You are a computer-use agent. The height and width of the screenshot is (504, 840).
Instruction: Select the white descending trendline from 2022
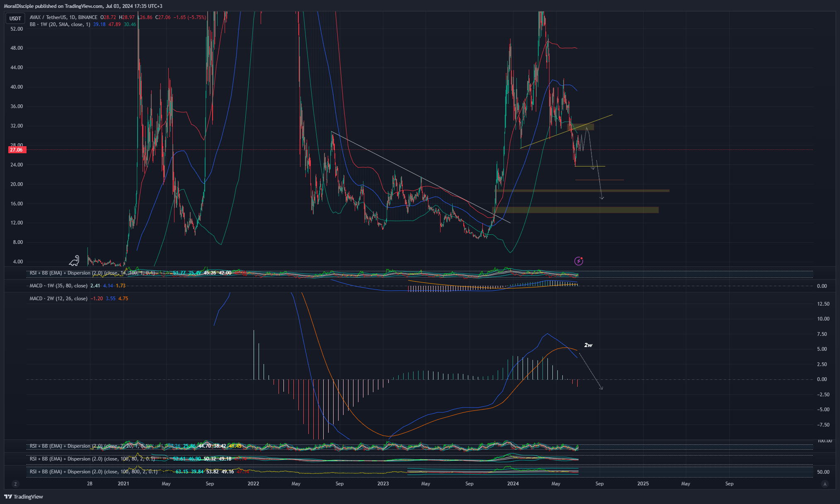coord(421,177)
